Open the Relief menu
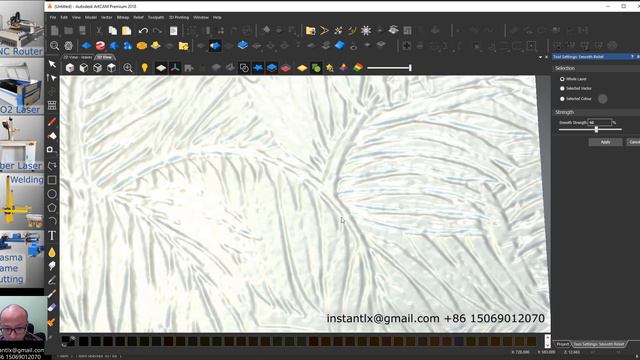 138,18
